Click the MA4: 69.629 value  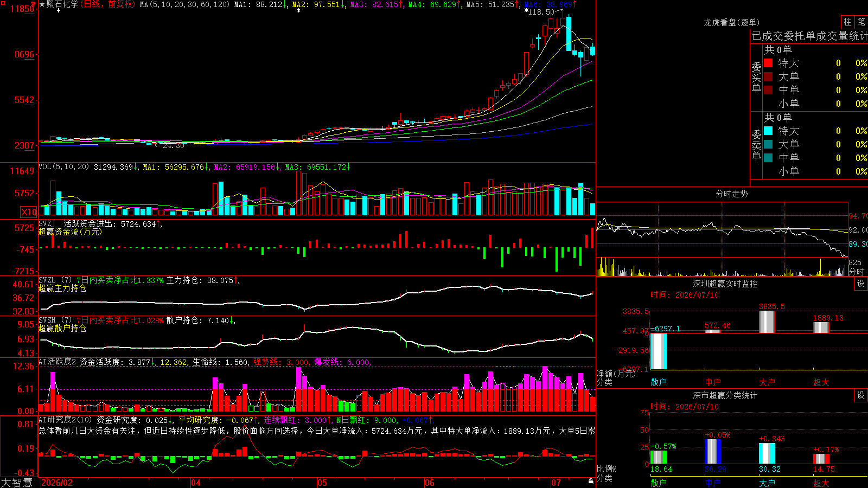click(435, 4)
